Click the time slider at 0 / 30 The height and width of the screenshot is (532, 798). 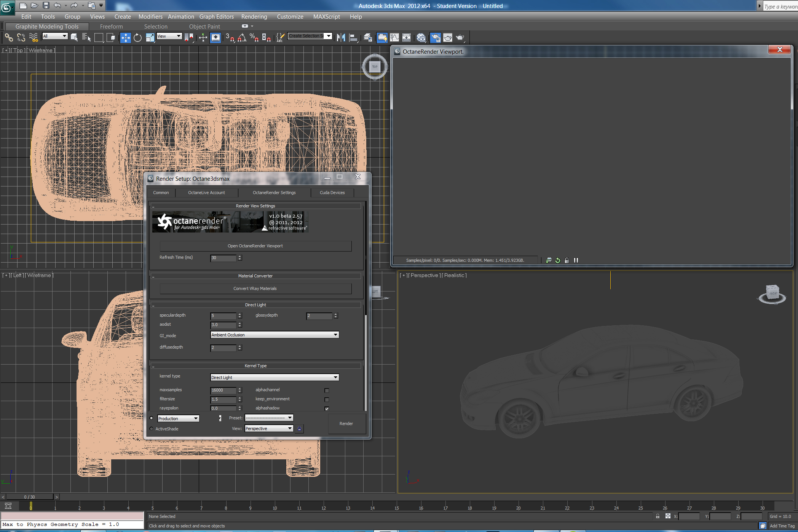(29, 497)
